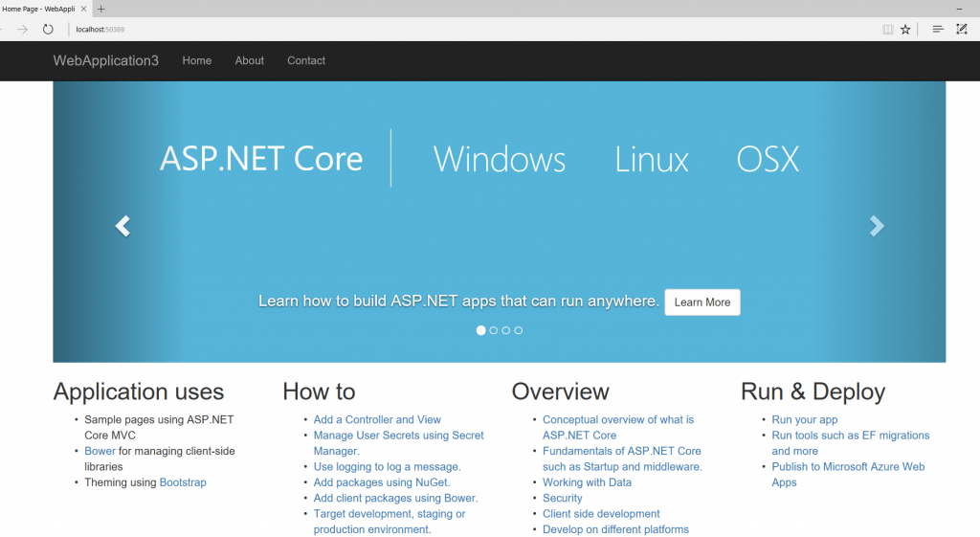The width and height of the screenshot is (980, 537).
Task: Open reading view book icon
Action: pyautogui.click(x=887, y=30)
